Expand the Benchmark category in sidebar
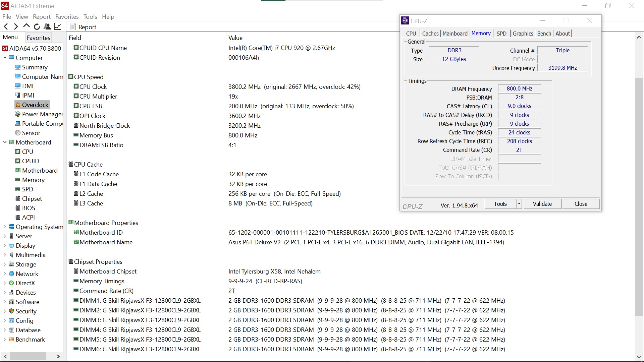This screenshot has height=362, width=644. [4, 339]
